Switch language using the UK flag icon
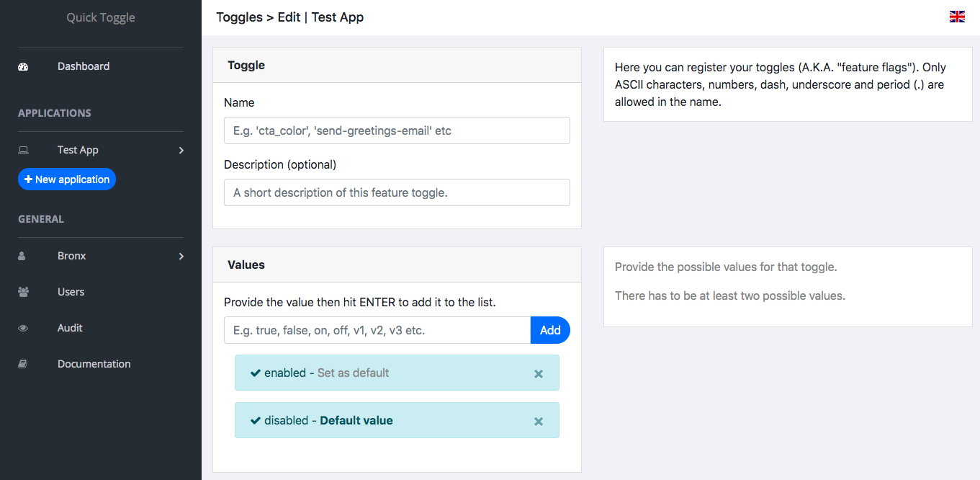 [x=957, y=15]
